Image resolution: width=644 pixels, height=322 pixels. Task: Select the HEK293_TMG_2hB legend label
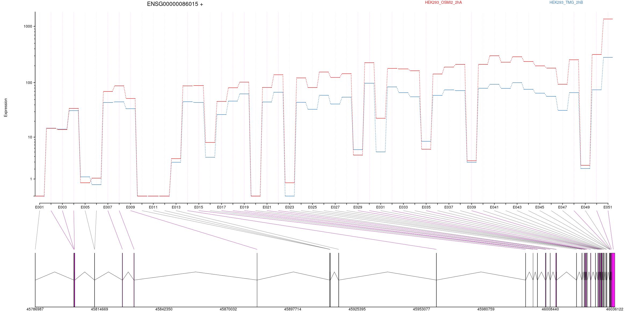(x=566, y=2)
